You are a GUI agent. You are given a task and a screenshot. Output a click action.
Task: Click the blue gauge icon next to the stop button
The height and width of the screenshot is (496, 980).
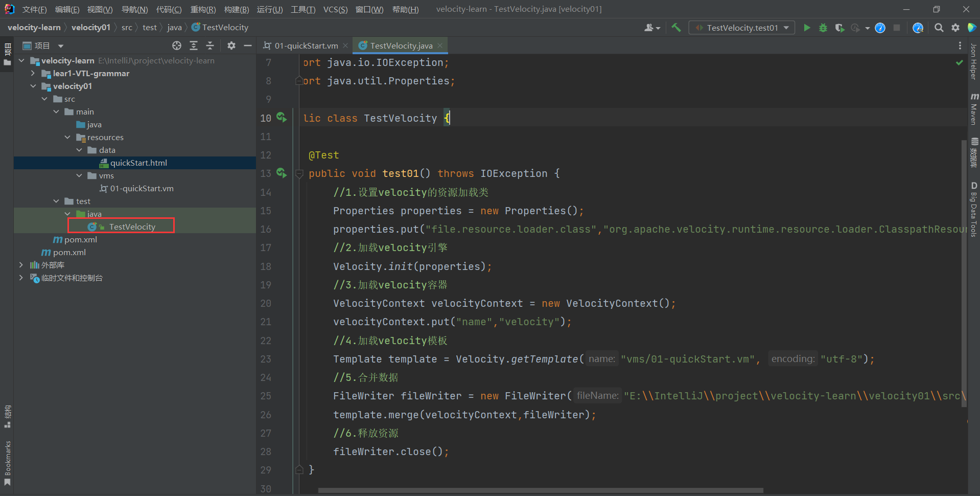880,28
